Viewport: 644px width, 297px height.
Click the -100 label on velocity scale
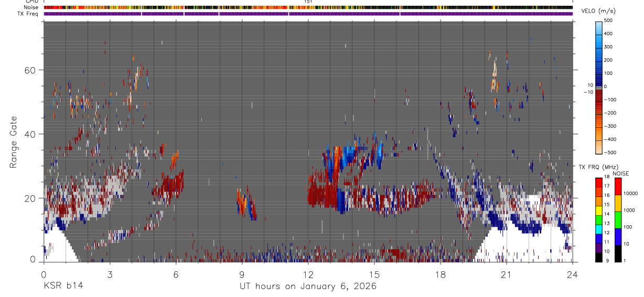611,100
